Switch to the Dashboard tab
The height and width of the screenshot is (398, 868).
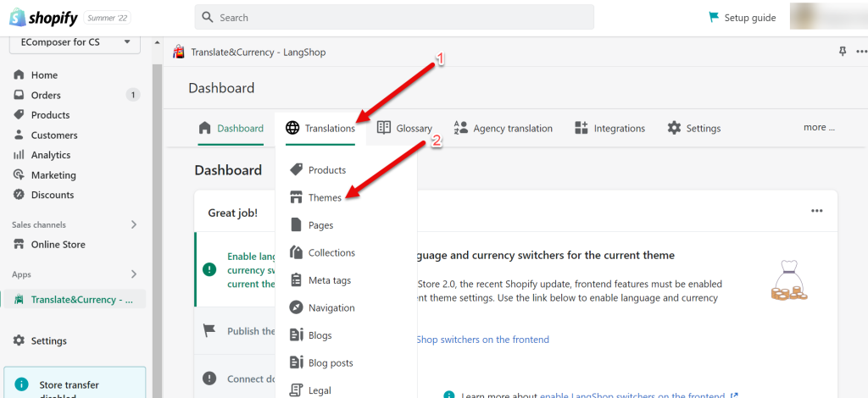(x=231, y=128)
